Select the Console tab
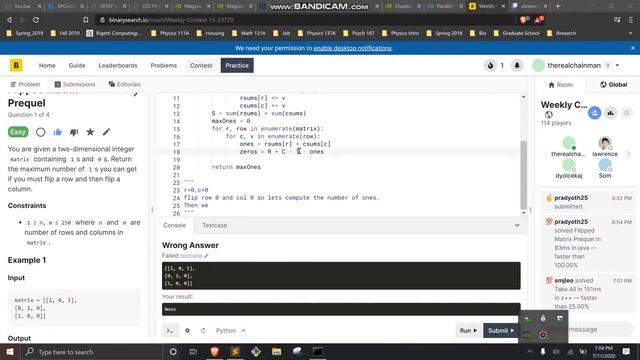This screenshot has width=640, height=360. (x=174, y=225)
